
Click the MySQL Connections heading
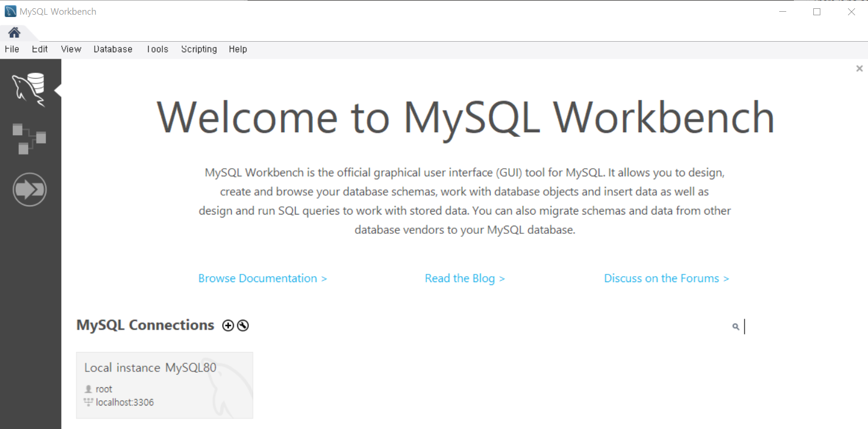(145, 325)
